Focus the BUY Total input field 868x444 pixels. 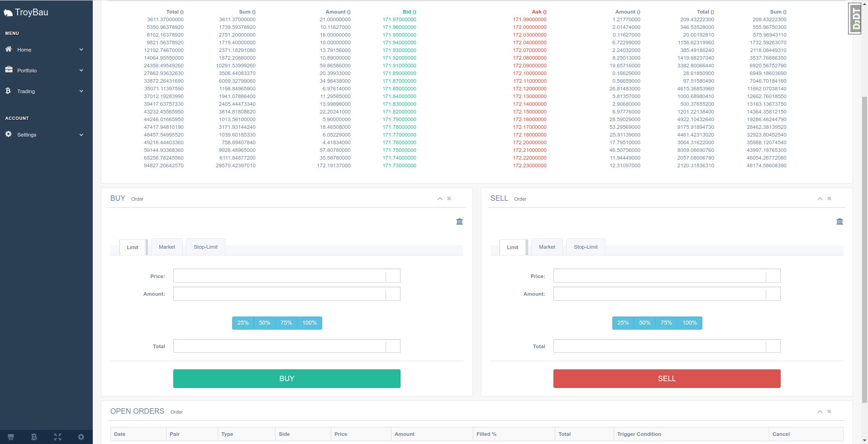click(x=287, y=346)
